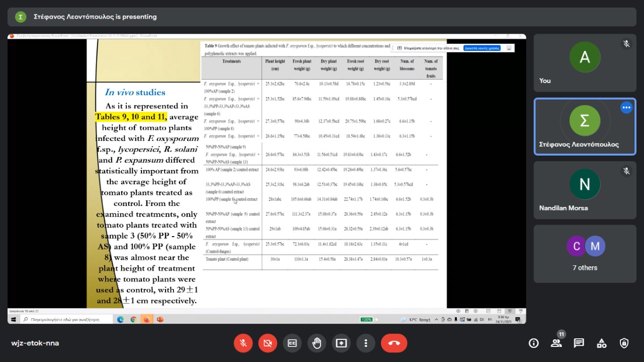Go to previous slide arrow in PowerPoint bar
The width and height of the screenshot is (644, 362).
point(458,311)
